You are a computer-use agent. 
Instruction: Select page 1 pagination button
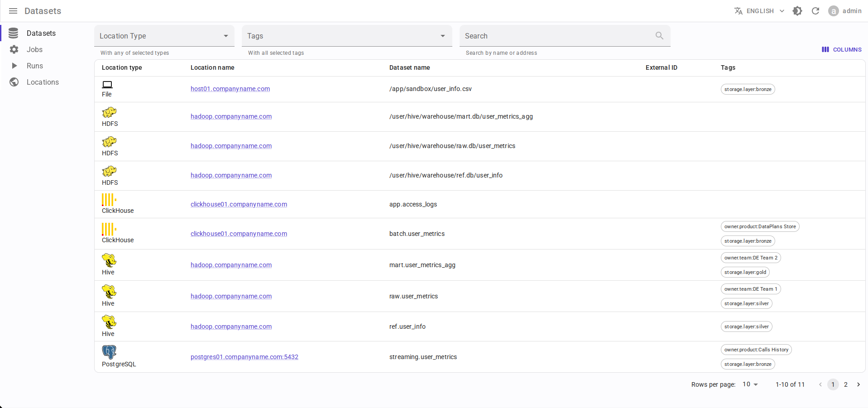(x=833, y=384)
